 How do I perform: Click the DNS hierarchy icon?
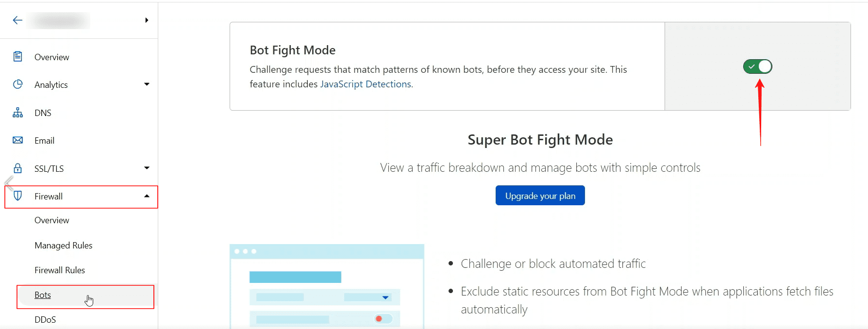[x=17, y=113]
